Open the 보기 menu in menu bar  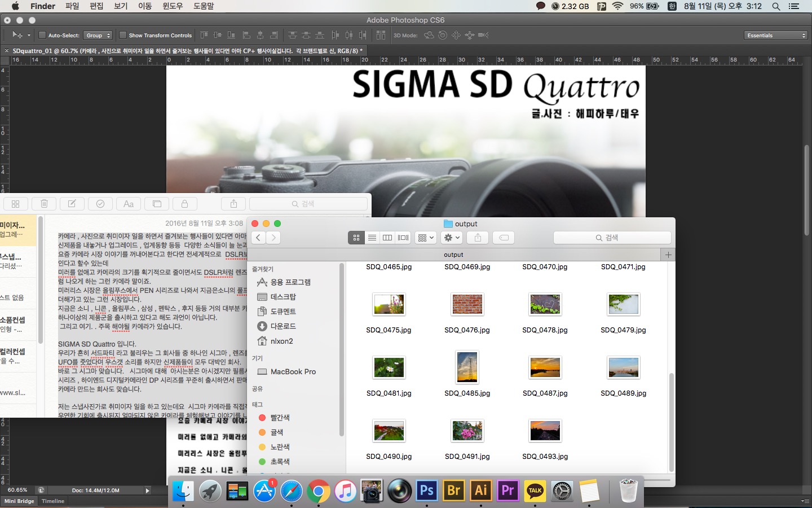point(121,6)
